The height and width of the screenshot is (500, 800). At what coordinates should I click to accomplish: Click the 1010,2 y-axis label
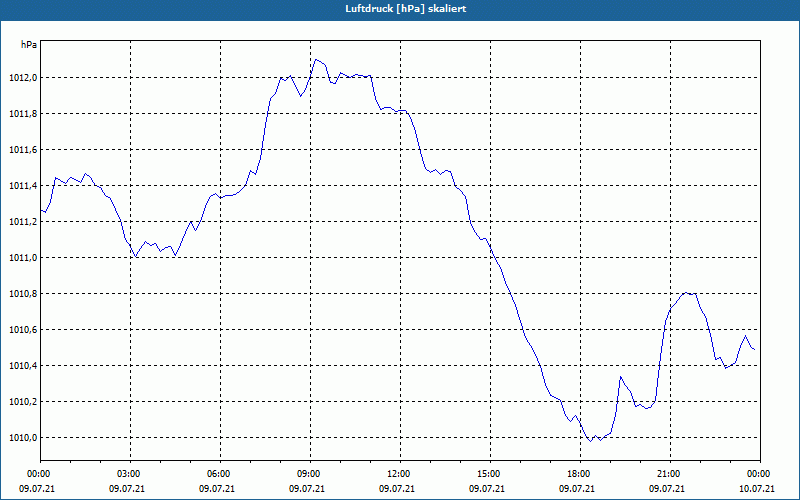(x=23, y=402)
